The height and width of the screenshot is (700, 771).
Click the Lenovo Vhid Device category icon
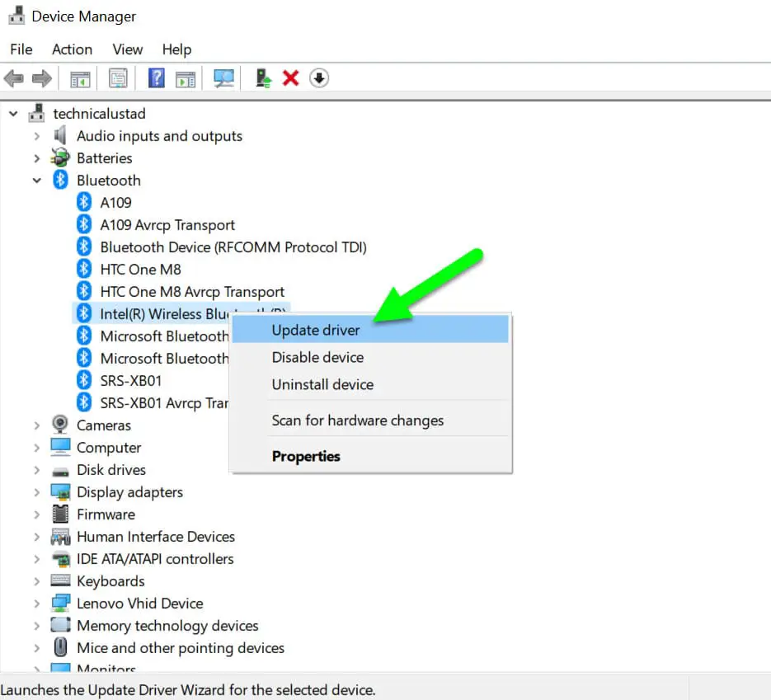pyautogui.click(x=60, y=603)
